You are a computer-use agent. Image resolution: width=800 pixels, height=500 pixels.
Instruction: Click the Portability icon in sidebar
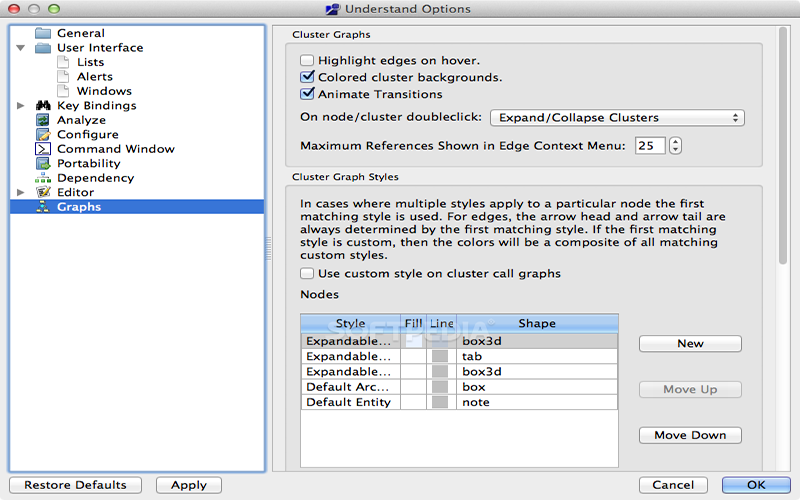[43, 164]
